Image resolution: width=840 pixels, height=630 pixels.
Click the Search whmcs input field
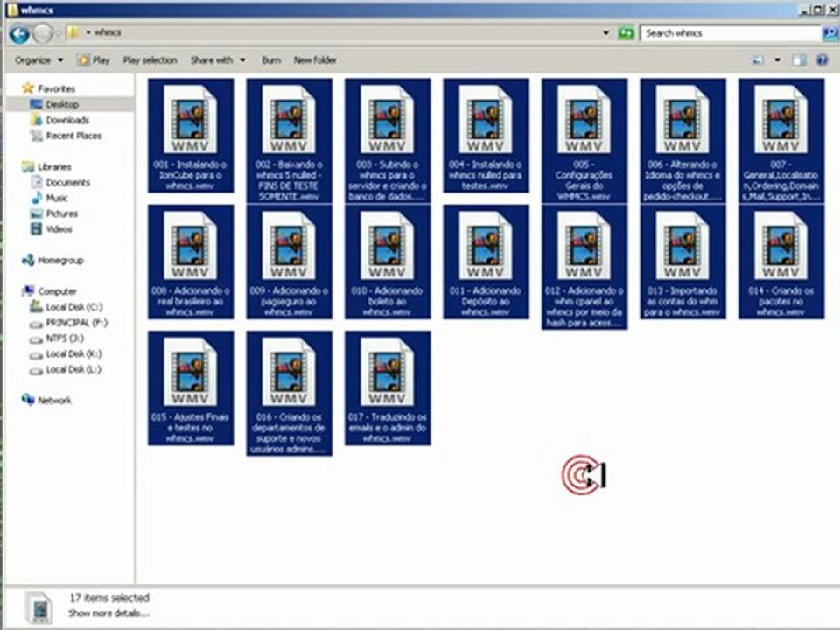(x=731, y=33)
